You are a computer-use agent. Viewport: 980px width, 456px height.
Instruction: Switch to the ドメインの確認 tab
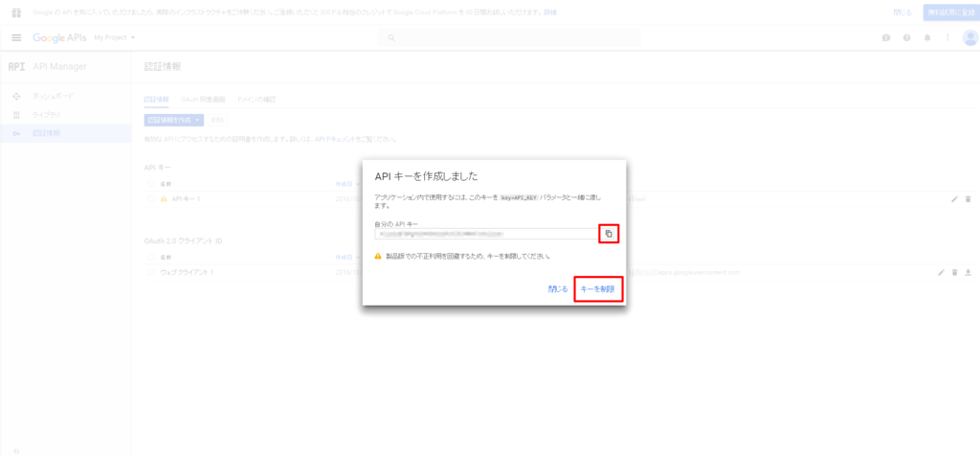tap(256, 100)
